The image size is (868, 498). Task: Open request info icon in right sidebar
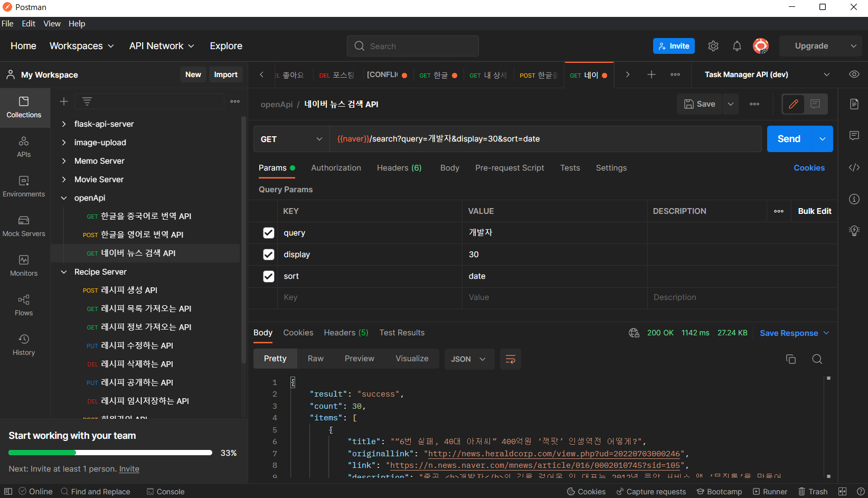point(854,199)
